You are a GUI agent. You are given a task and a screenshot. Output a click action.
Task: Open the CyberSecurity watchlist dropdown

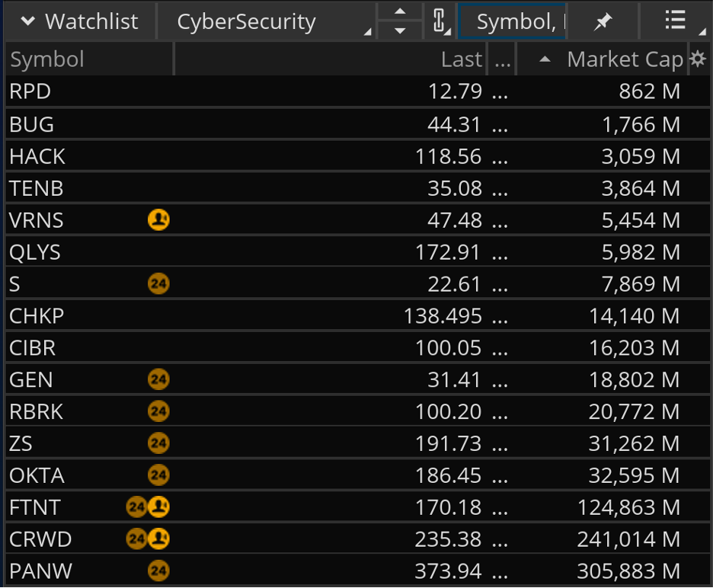click(x=267, y=21)
